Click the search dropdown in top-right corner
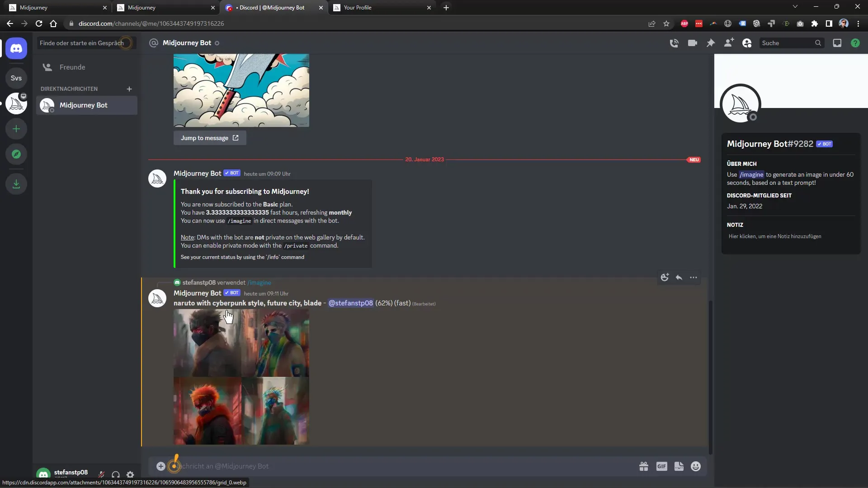 click(793, 43)
